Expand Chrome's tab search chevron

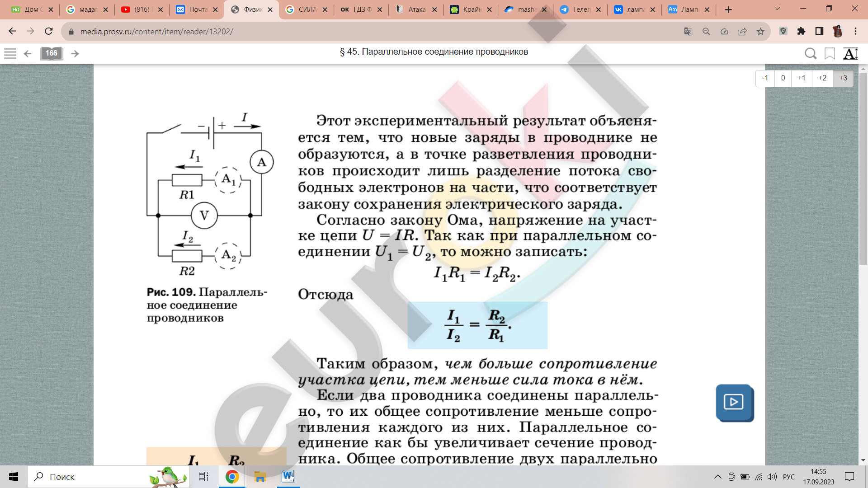(777, 9)
